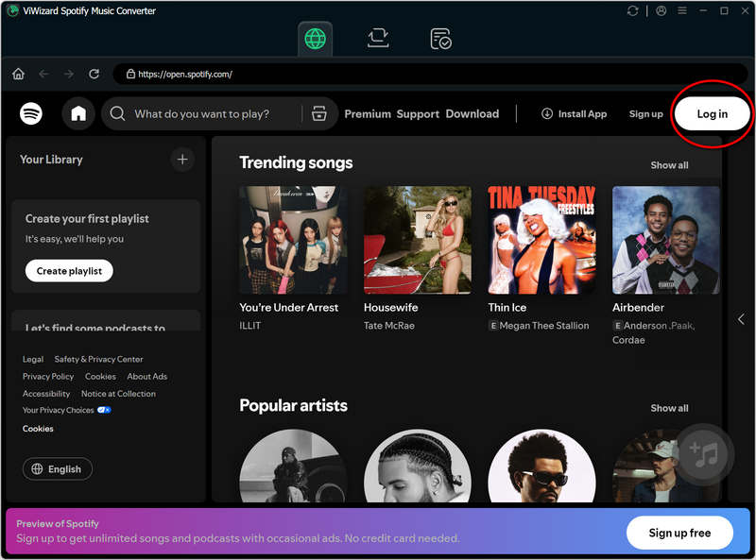Image resolution: width=756 pixels, height=560 pixels.
Task: Open the Housewife album cover
Action: [x=418, y=240]
